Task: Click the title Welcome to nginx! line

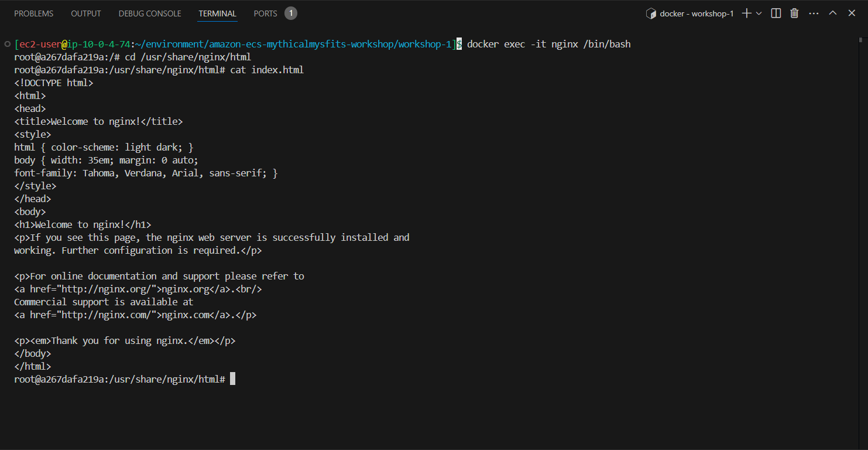Action: click(x=98, y=121)
